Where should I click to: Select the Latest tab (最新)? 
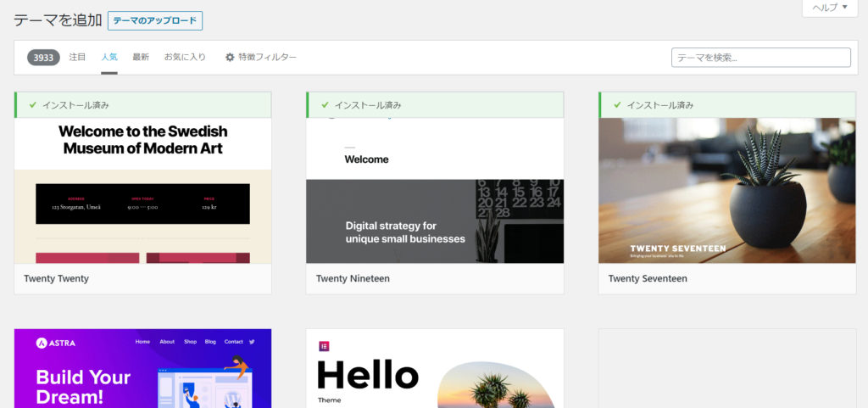click(141, 57)
